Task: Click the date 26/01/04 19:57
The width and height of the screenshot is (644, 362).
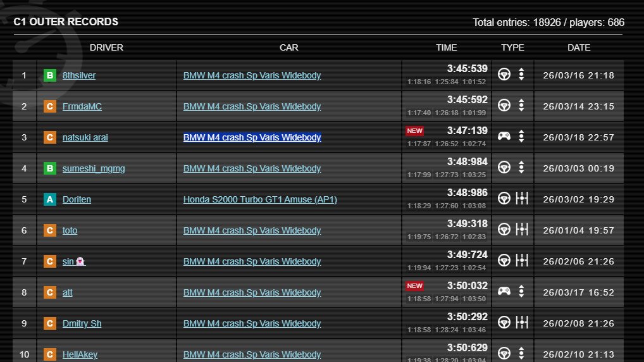Action: [579, 230]
